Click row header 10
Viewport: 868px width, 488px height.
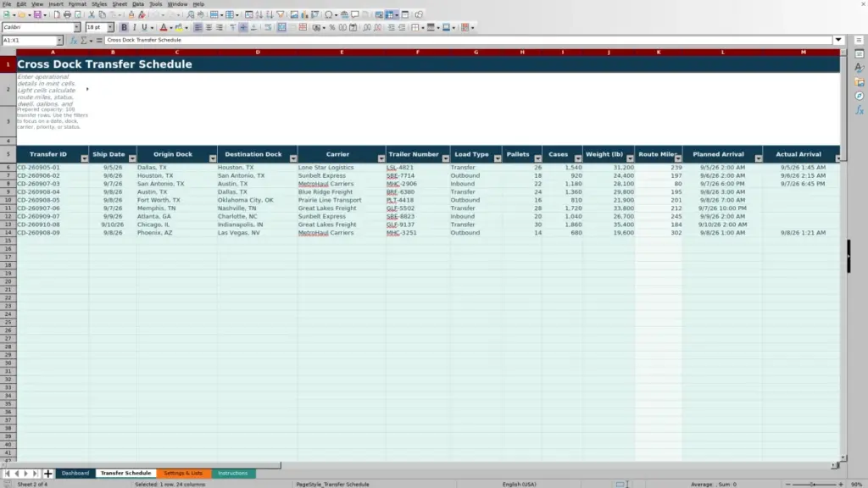click(8, 200)
